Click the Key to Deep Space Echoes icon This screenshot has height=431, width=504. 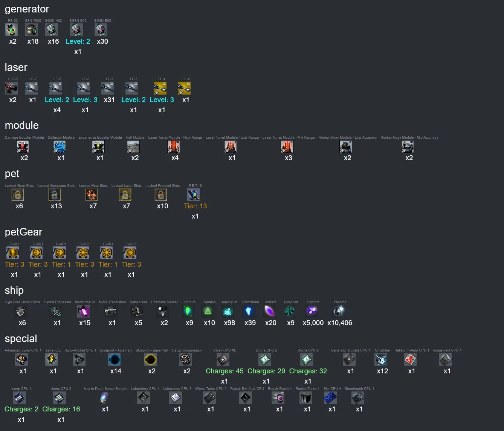pos(104,398)
